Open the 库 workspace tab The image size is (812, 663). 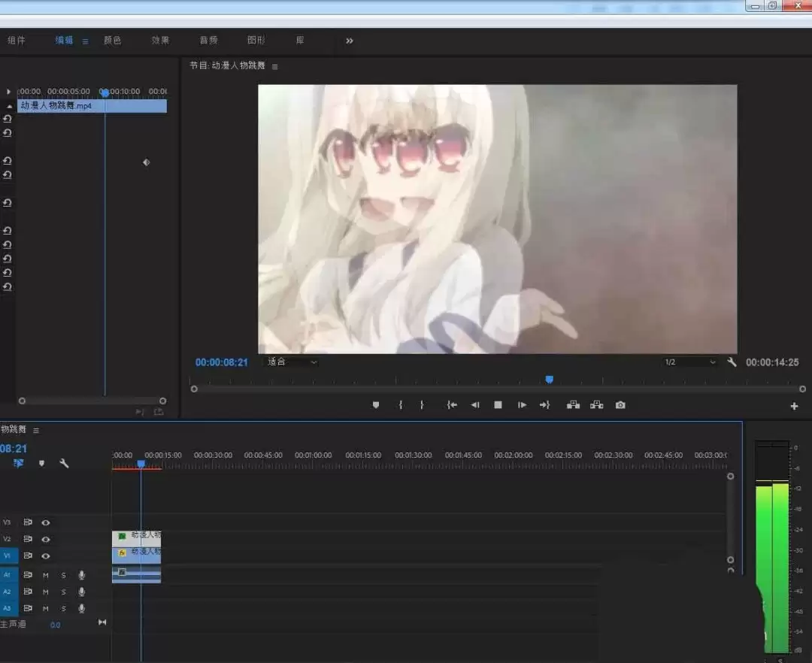pyautogui.click(x=300, y=41)
